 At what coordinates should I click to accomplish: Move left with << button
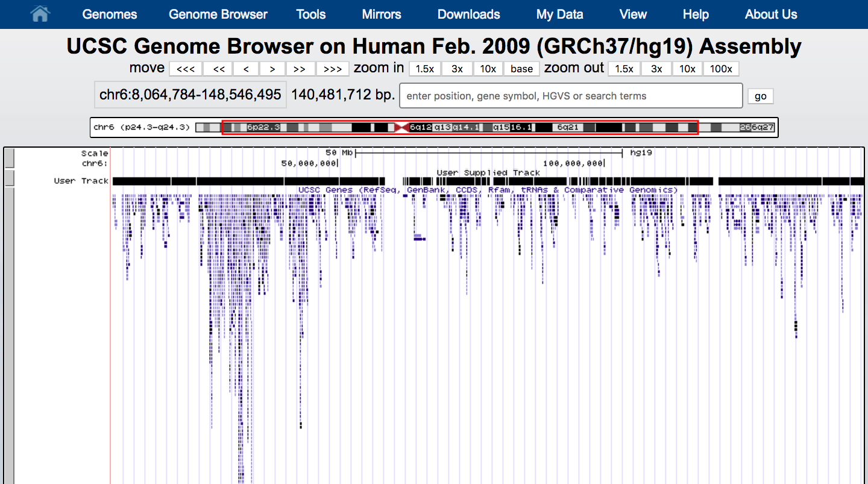[219, 69]
